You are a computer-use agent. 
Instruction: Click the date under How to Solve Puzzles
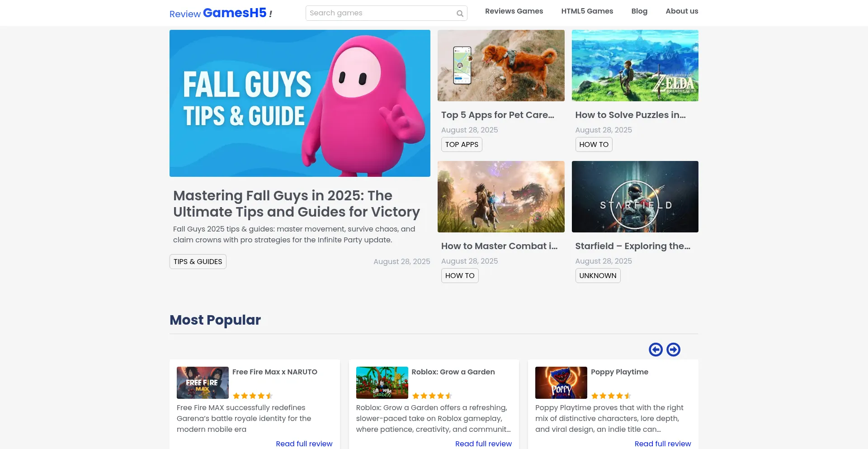[x=604, y=130]
